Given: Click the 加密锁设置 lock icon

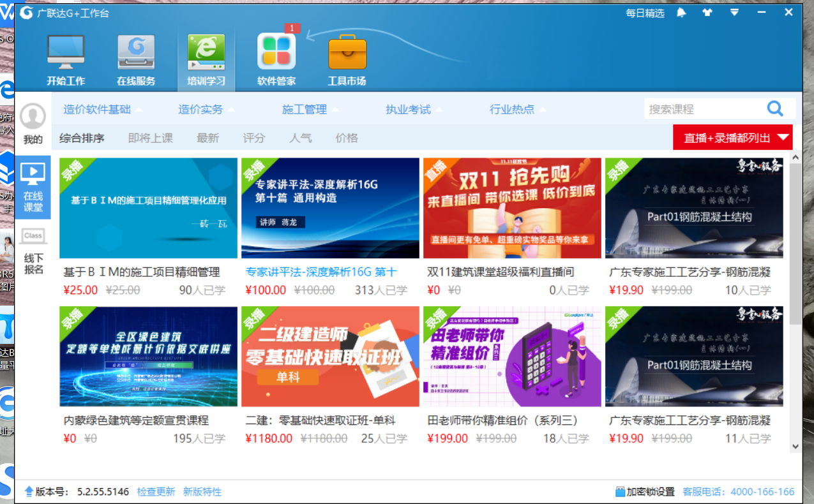Looking at the screenshot, I should click(619, 492).
